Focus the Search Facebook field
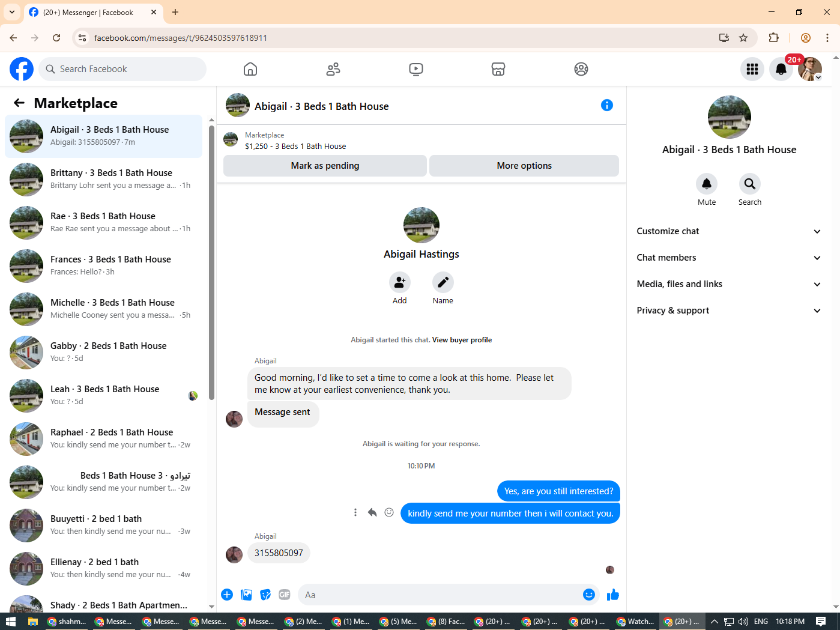Screen dimensions: 840x630 [x=122, y=69]
